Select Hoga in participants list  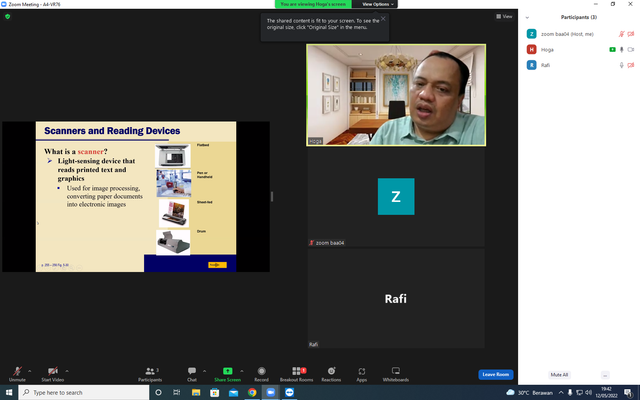[x=580, y=49]
